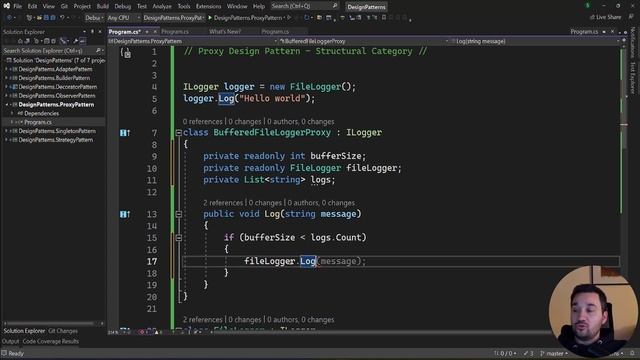This screenshot has height=360, width=640.
Task: Click the editor vertical scrollbar
Action: click(623, 188)
